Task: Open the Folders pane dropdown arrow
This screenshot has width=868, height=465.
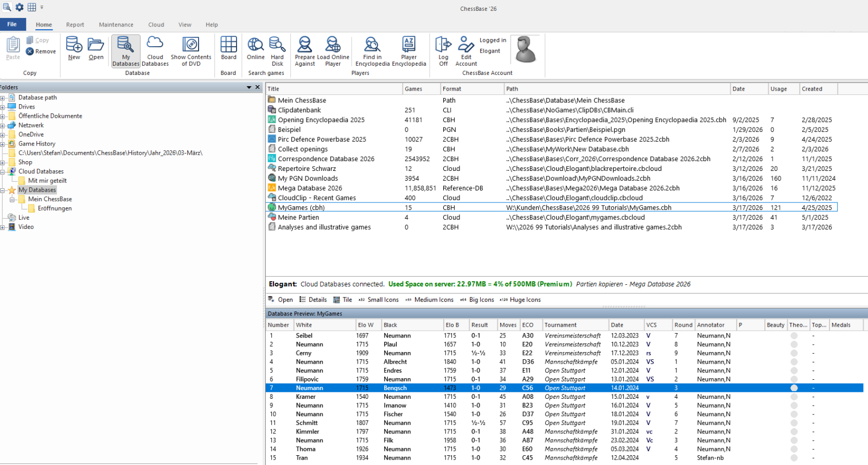Action: tap(249, 87)
